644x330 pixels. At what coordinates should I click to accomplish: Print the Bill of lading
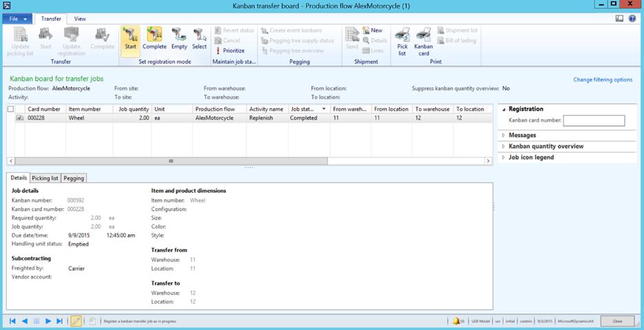(456, 40)
